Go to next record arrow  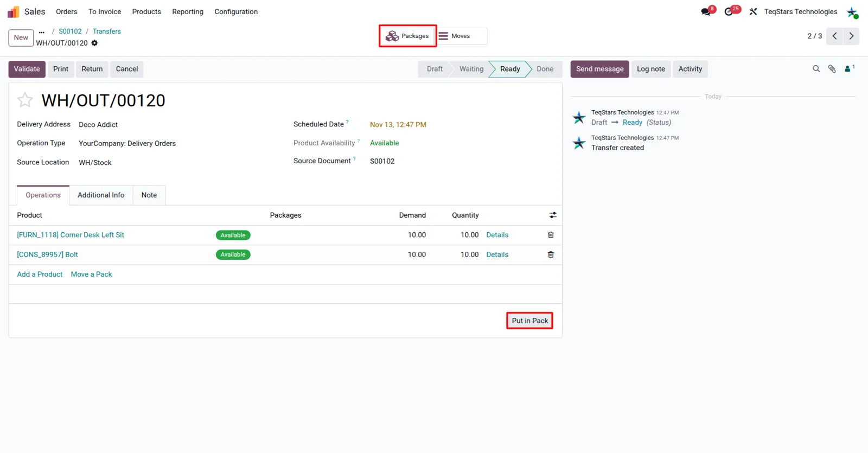click(851, 36)
